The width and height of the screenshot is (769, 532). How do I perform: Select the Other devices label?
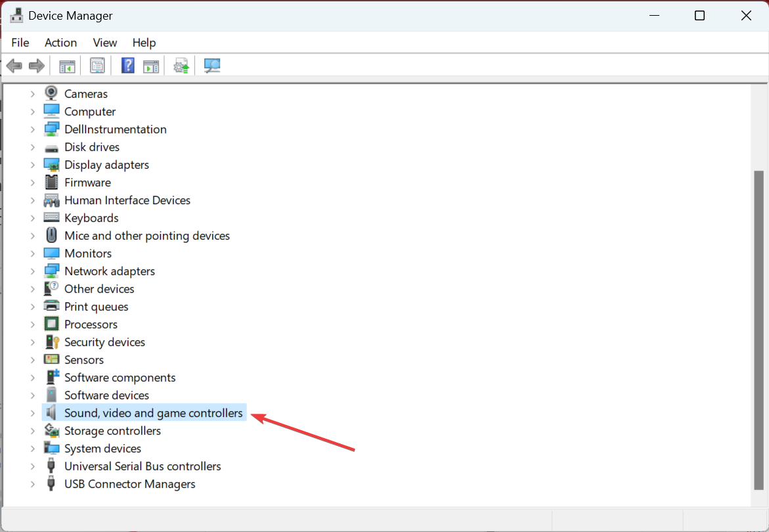coord(99,289)
